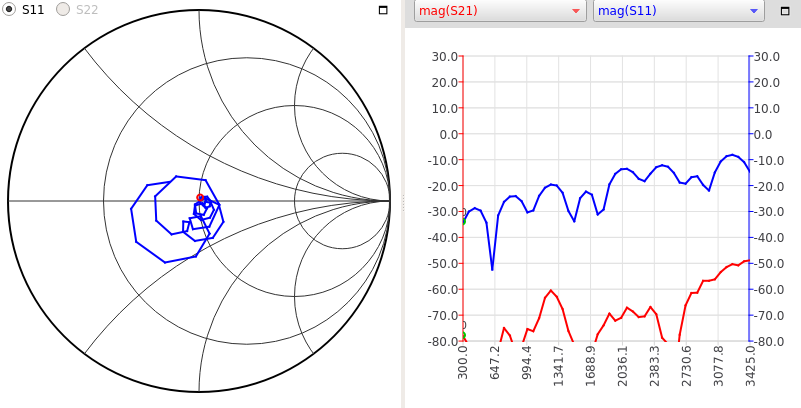Click the 300.0 frequency axis label

[x=463, y=363]
